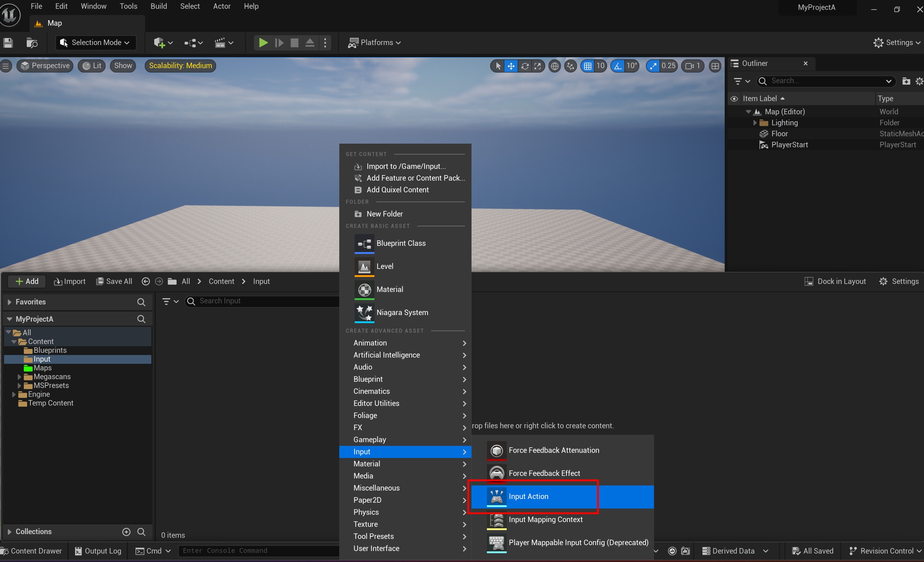Screen dimensions: 924x562
Task: Click the Input Mapping Context asset icon
Action: (496, 520)
